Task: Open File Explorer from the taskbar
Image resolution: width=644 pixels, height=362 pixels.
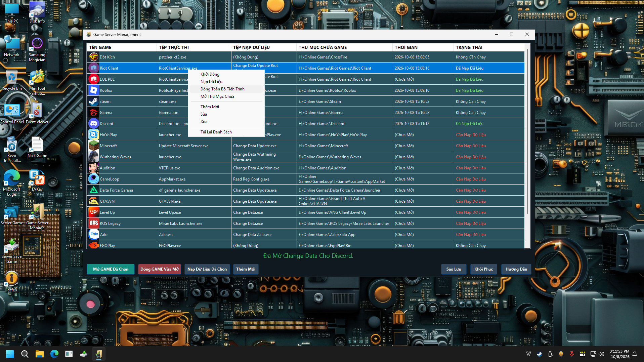Action: [40, 354]
